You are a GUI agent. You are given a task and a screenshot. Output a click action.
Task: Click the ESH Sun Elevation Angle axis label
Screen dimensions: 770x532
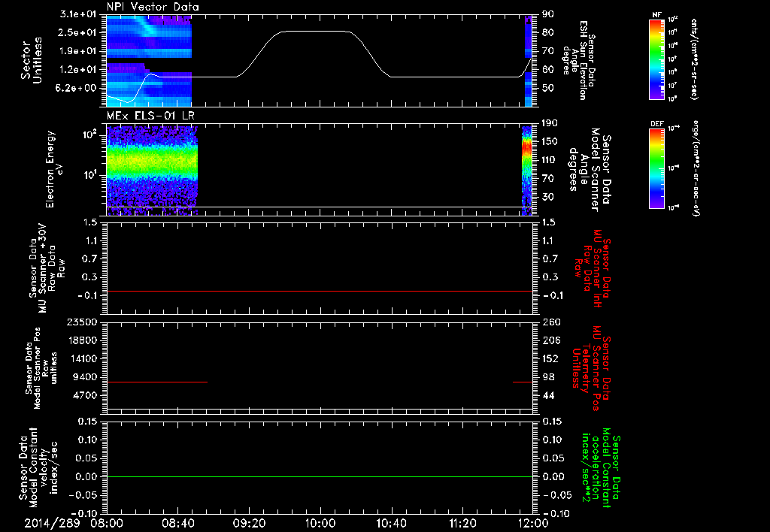click(578, 60)
